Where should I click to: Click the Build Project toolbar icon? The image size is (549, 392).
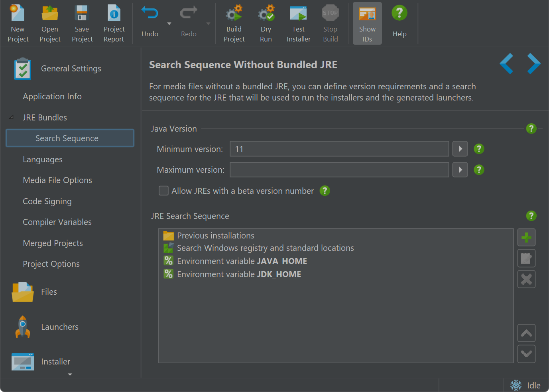click(234, 23)
